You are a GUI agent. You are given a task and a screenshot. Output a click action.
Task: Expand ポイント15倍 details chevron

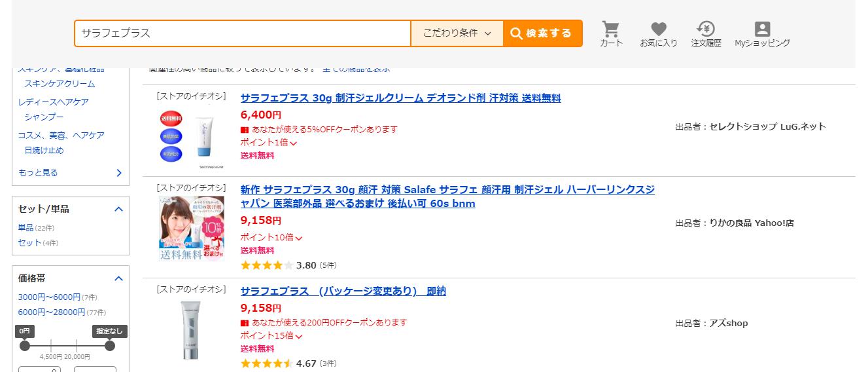click(299, 336)
